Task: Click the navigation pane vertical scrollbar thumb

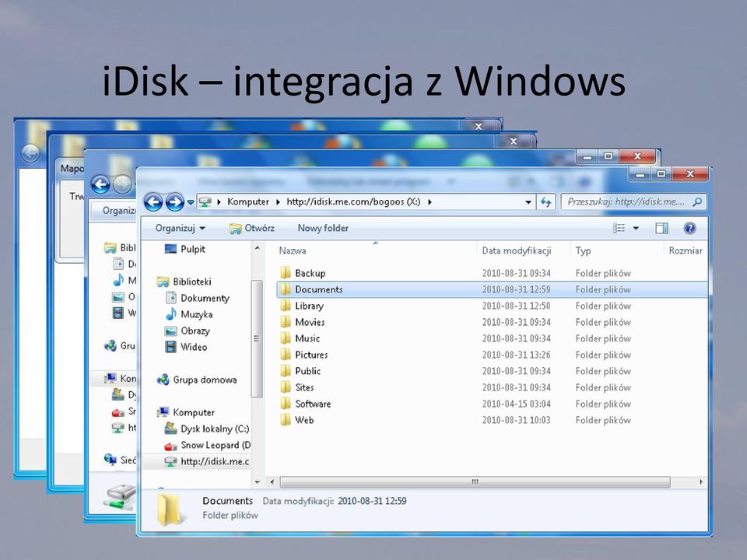Action: (257, 338)
